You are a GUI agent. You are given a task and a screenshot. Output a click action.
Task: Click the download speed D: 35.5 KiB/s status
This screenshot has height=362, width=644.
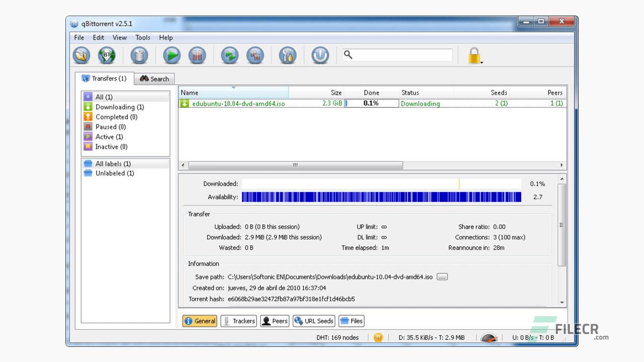432,337
